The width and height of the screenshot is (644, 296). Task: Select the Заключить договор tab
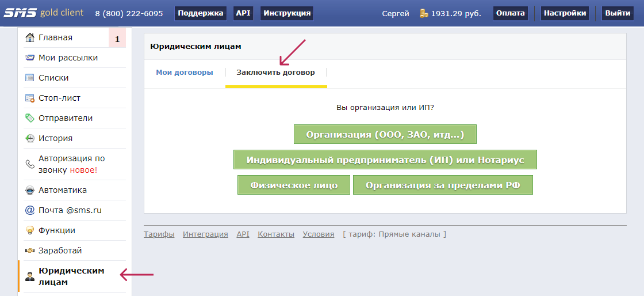(275, 73)
